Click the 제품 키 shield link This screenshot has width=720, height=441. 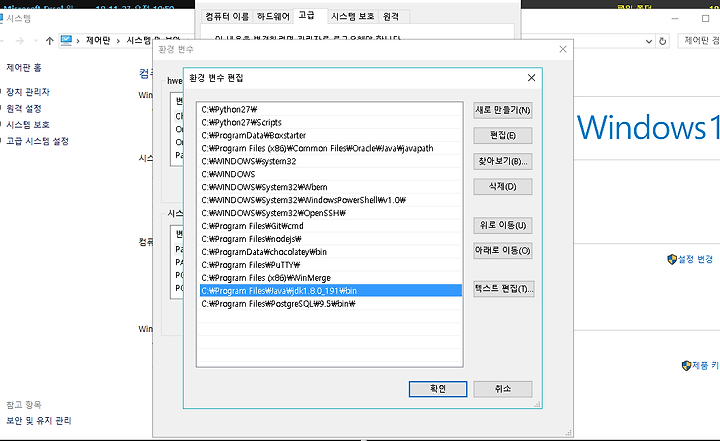[x=701, y=365]
